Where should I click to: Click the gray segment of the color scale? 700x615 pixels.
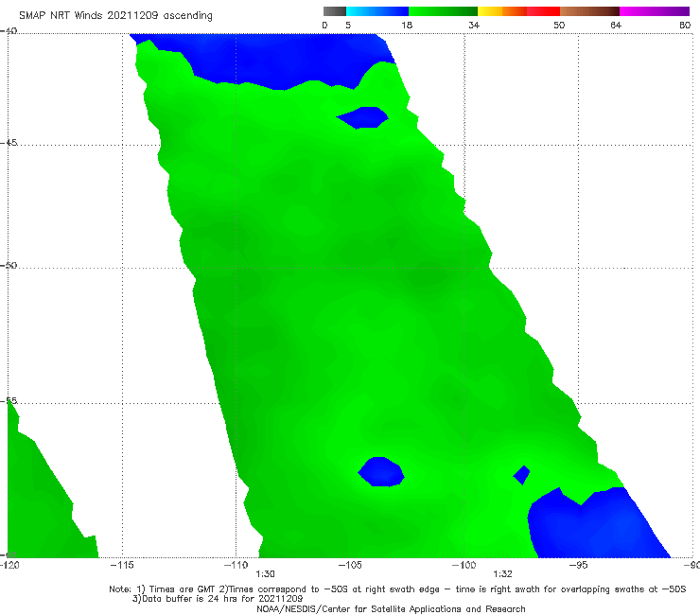tap(335, 11)
